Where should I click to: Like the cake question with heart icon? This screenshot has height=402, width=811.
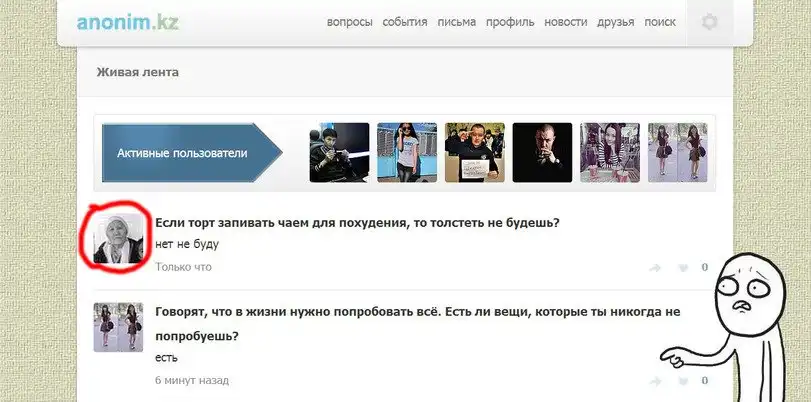pos(683,268)
